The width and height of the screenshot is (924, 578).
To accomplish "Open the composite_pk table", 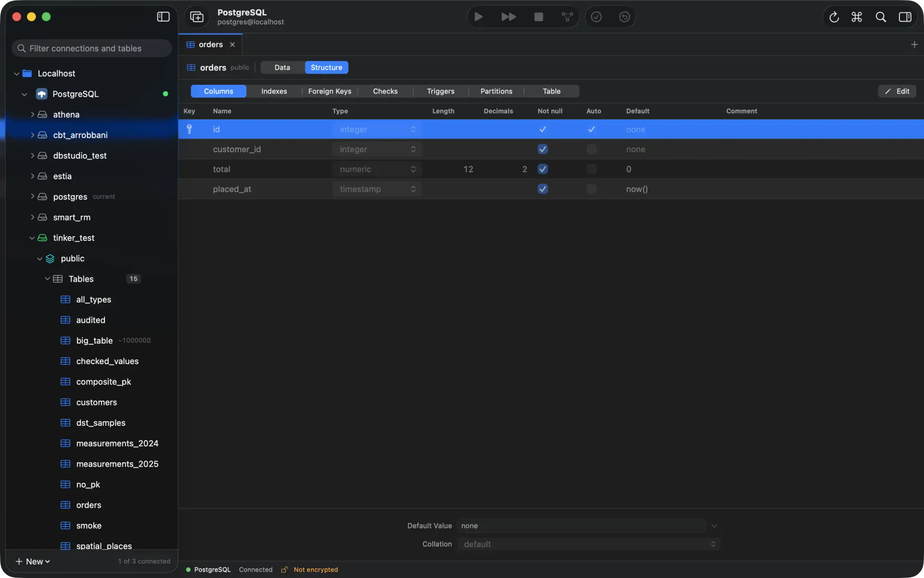I will pyautogui.click(x=103, y=381).
